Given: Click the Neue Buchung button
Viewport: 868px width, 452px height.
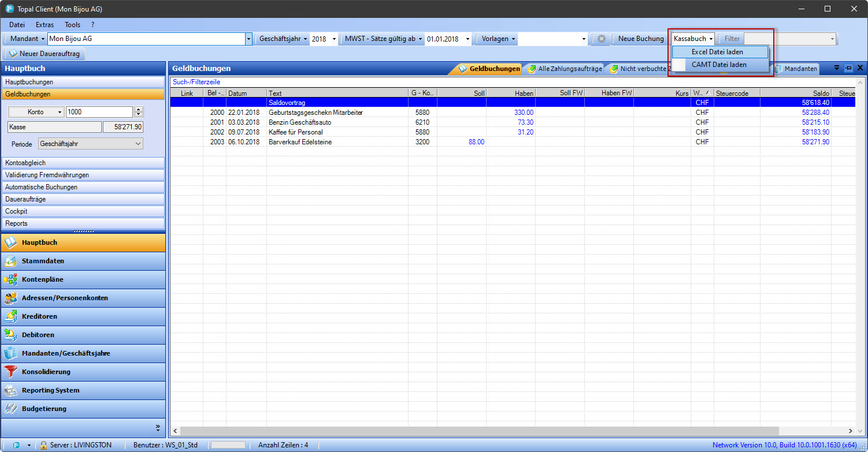Looking at the screenshot, I should coord(640,39).
